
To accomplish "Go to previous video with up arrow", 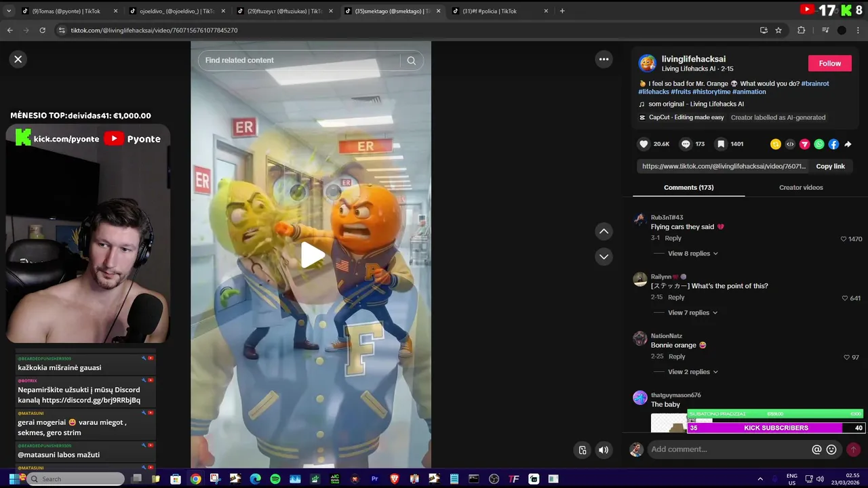I will click(604, 231).
